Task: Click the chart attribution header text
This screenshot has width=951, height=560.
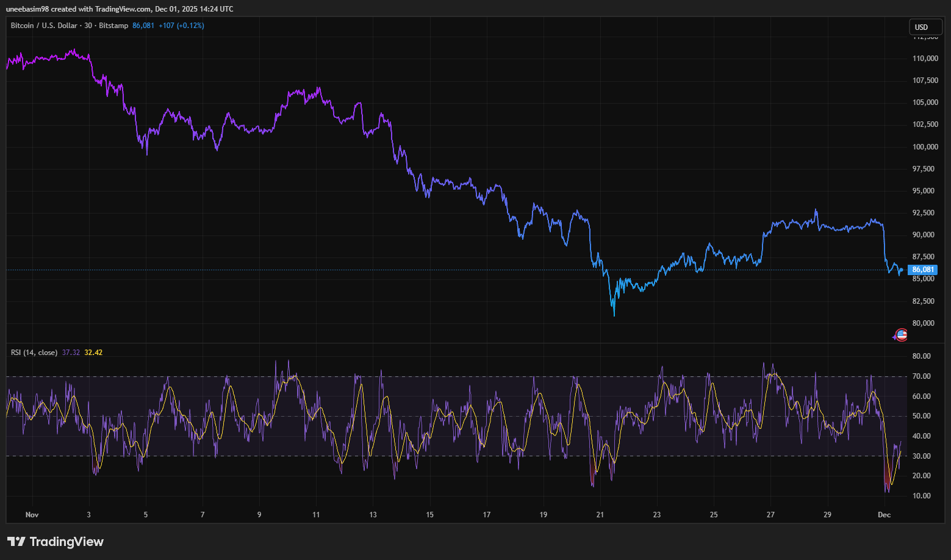Action: (x=120, y=9)
